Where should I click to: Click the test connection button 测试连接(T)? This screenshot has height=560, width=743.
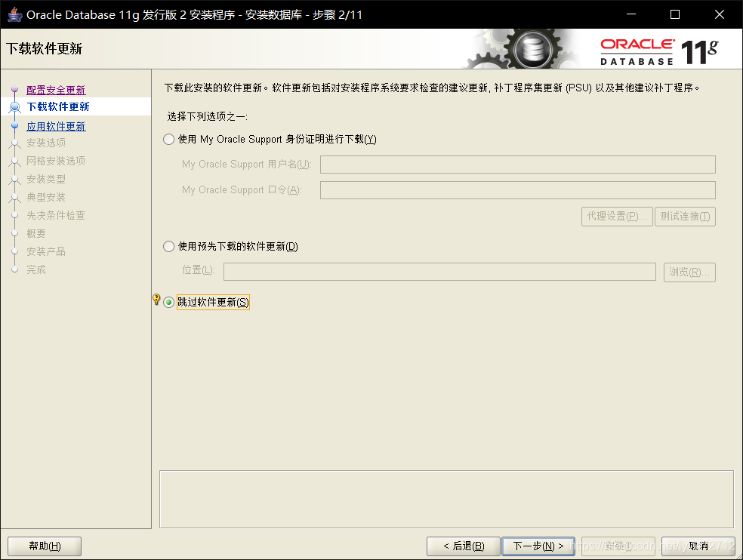pyautogui.click(x=685, y=217)
